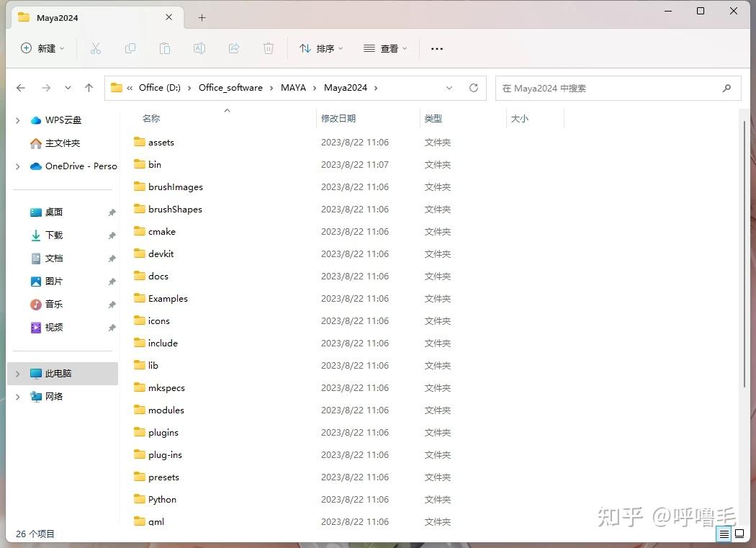756x548 pixels.
Task: Unpin 下载 via its pin icon
Action: click(112, 235)
